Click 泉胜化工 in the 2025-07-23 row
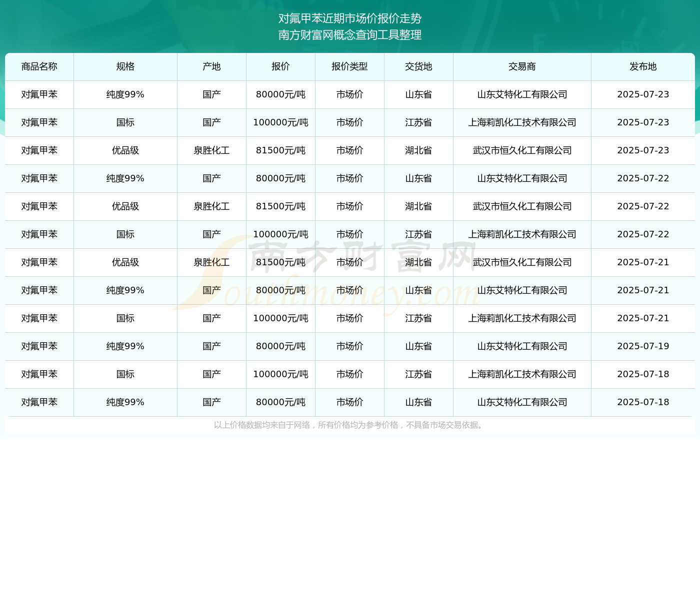Viewport: 700px width, 602px height. click(211, 150)
